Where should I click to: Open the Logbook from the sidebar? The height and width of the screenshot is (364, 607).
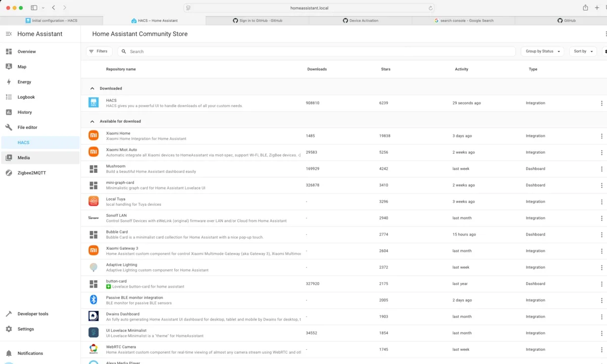pos(26,97)
